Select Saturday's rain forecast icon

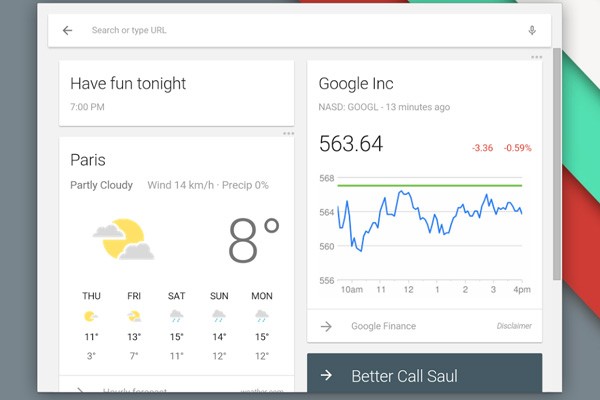176,316
